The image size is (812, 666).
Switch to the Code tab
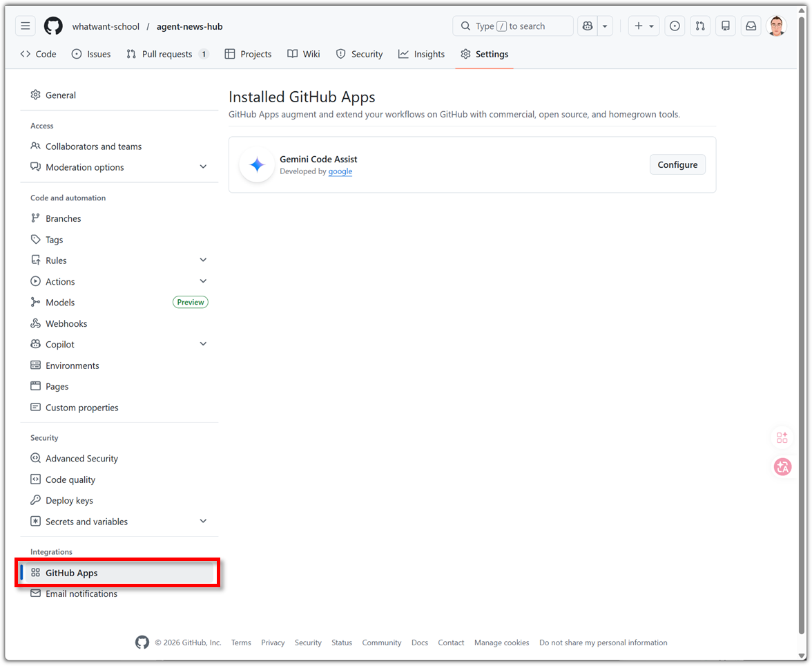coord(39,54)
